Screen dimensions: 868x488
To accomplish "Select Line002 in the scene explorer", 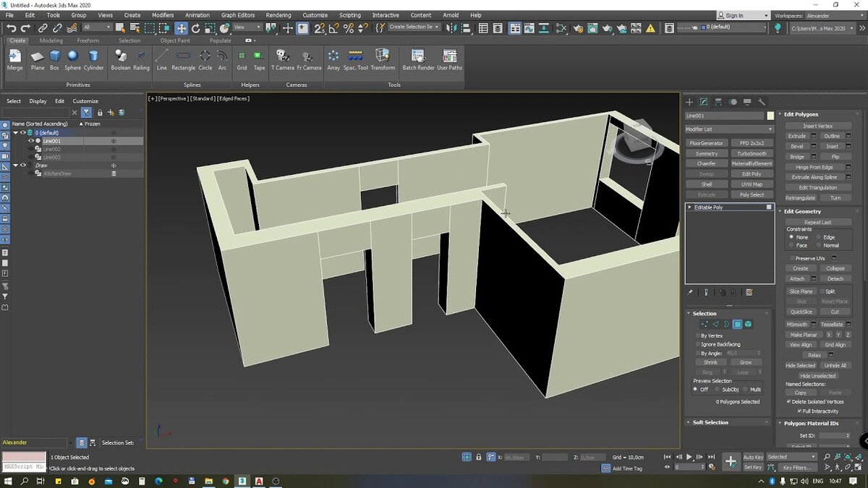I will click(51, 149).
